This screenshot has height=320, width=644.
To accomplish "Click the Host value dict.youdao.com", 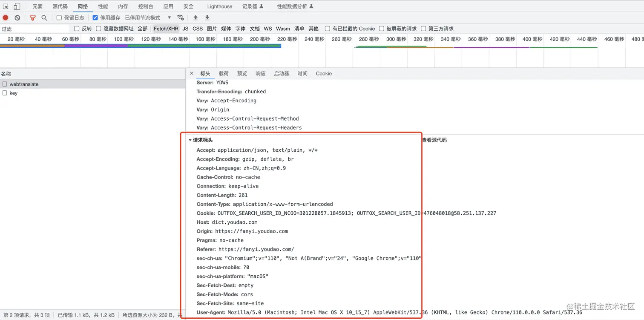I will tap(235, 222).
